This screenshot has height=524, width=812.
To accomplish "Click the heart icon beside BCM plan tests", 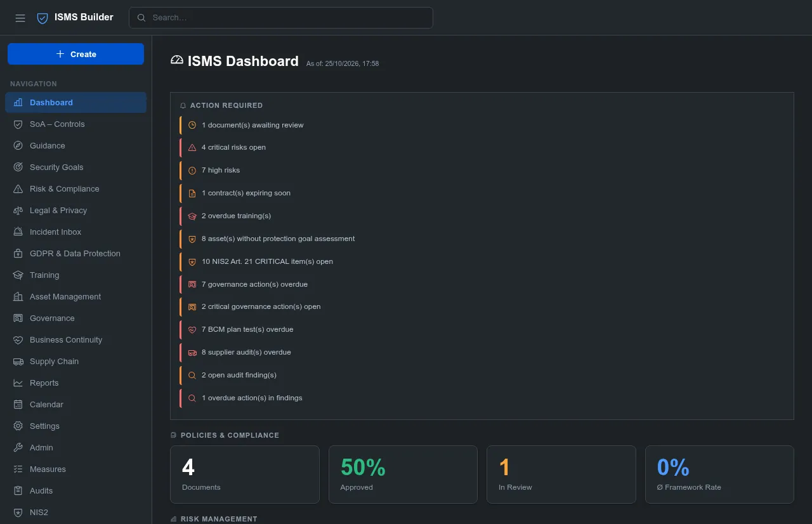I will coord(192,330).
